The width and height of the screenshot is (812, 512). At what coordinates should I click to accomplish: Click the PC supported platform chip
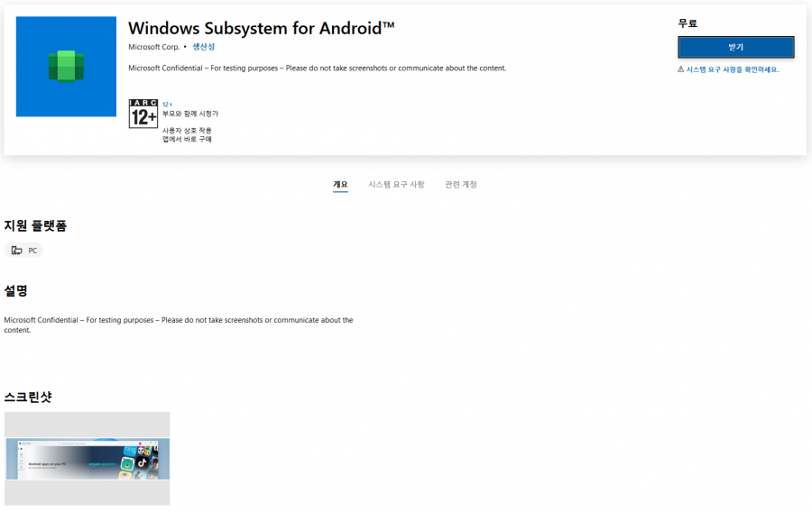click(23, 251)
